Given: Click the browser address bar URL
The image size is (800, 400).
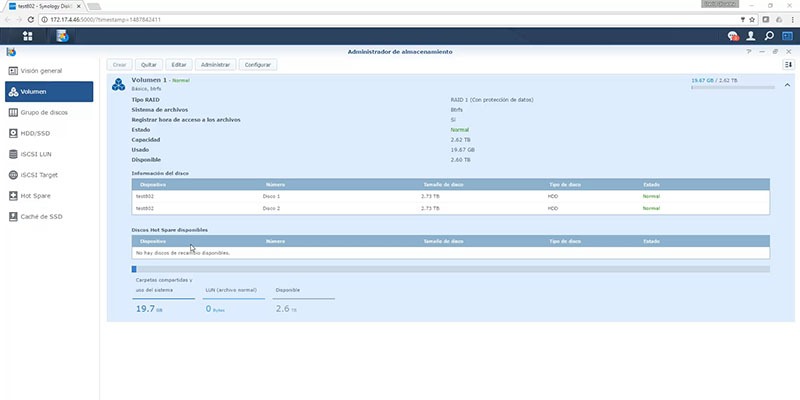Looking at the screenshot, I should point(106,19).
